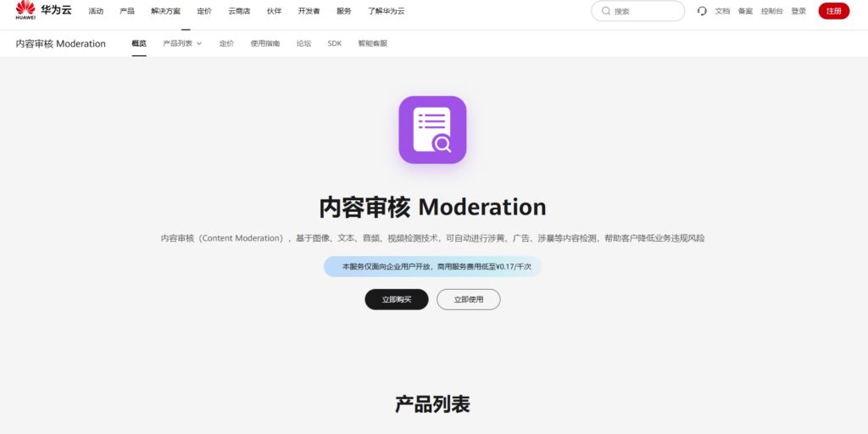Image resolution: width=868 pixels, height=434 pixels.
Task: Select the 使用指南 tab
Action: [265, 43]
